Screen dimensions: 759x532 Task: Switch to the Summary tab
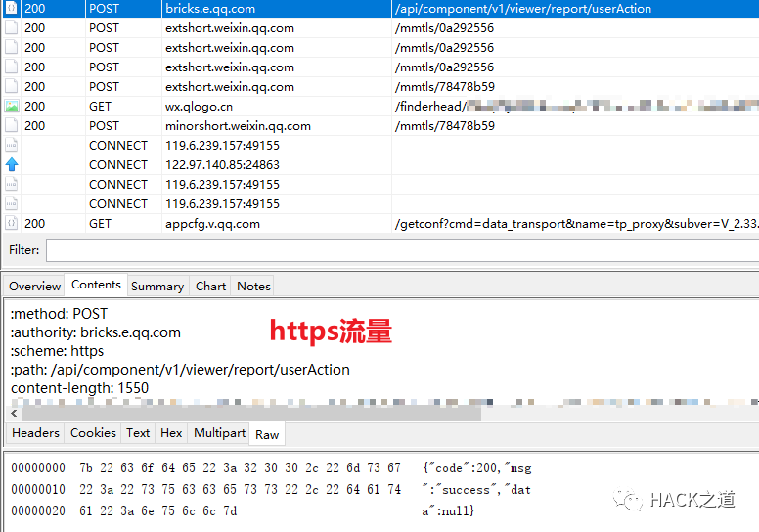pos(157,287)
